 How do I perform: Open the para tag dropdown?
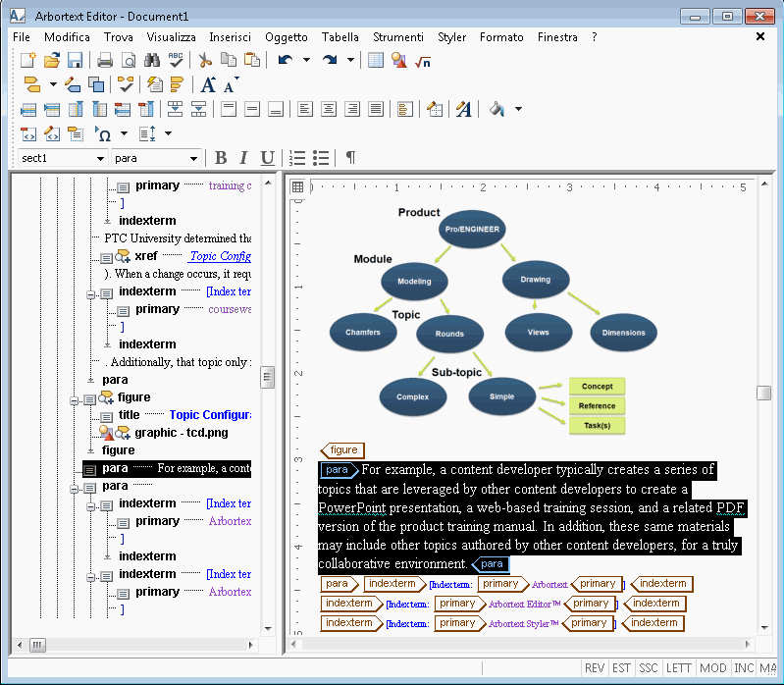(x=156, y=159)
